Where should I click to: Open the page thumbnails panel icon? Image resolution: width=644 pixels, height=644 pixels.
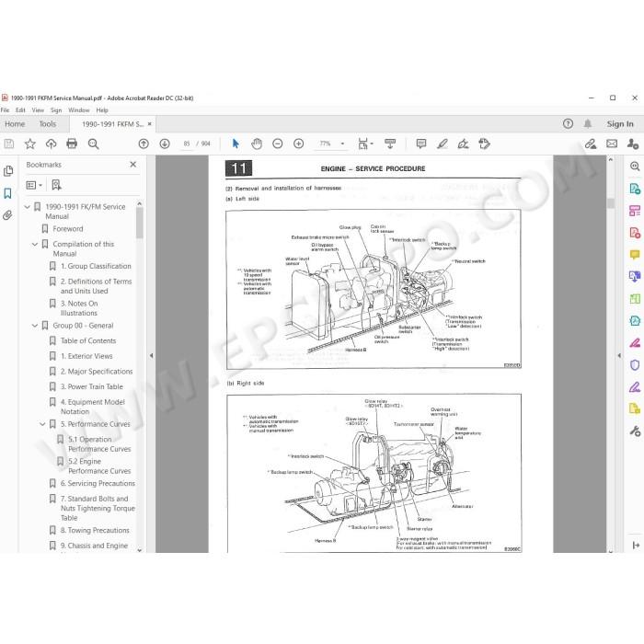click(x=8, y=171)
